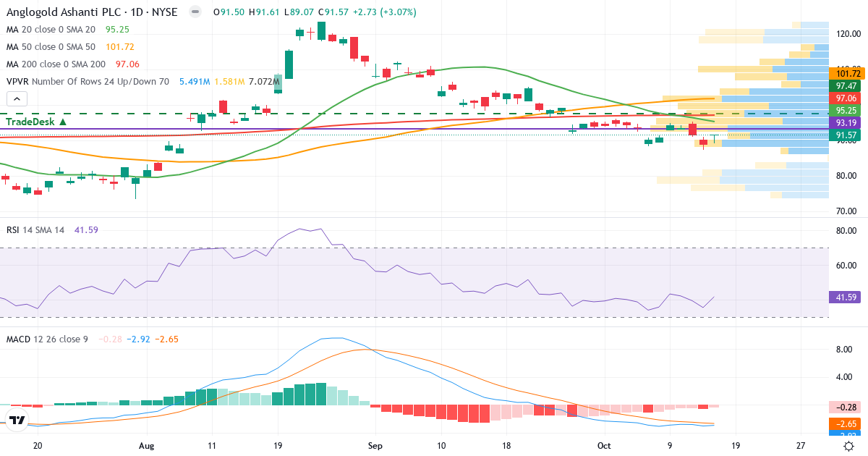The image size is (868, 456).
Task: Click the Sep date on time axis
Action: click(x=374, y=447)
